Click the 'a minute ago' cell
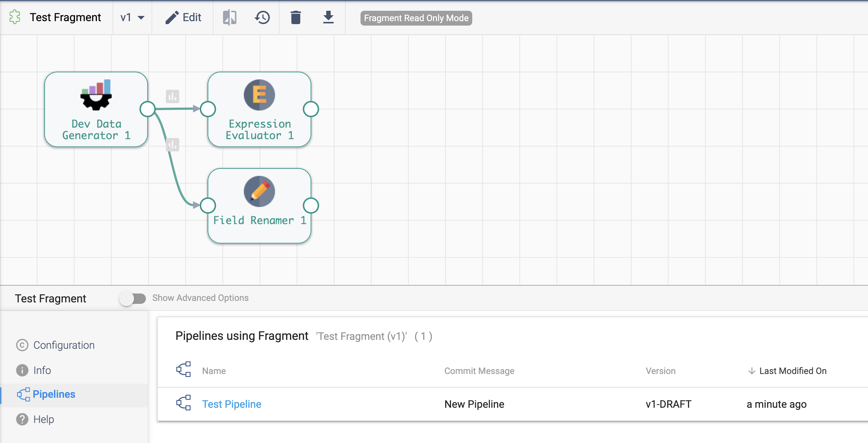 pyautogui.click(x=776, y=404)
